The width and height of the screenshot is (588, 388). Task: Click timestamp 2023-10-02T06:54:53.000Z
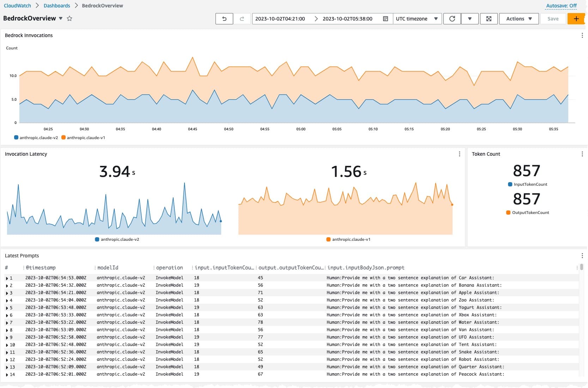pos(56,278)
